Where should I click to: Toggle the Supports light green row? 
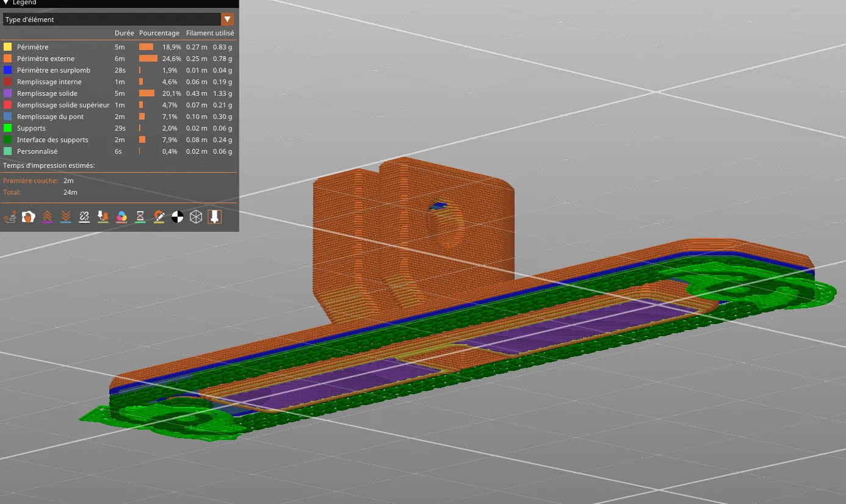pos(118,128)
